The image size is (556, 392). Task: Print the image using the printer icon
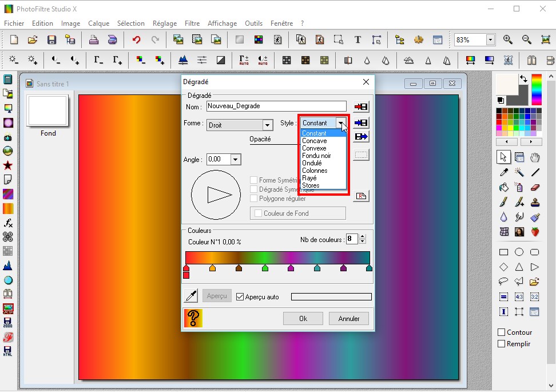tap(94, 39)
